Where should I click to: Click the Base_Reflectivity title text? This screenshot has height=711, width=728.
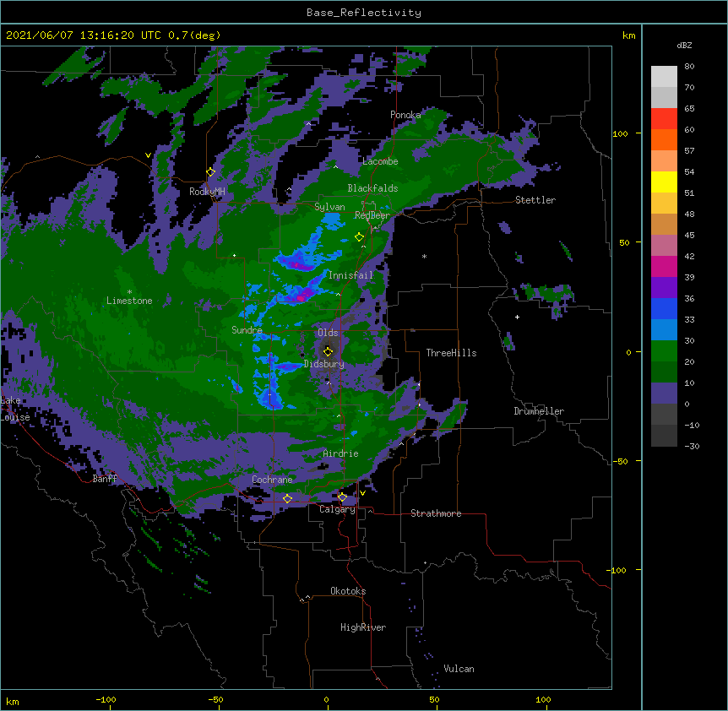pos(364,13)
